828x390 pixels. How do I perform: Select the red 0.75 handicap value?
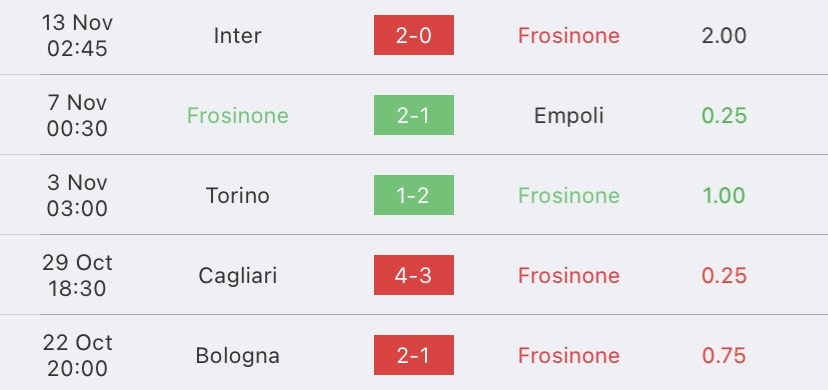tap(724, 356)
